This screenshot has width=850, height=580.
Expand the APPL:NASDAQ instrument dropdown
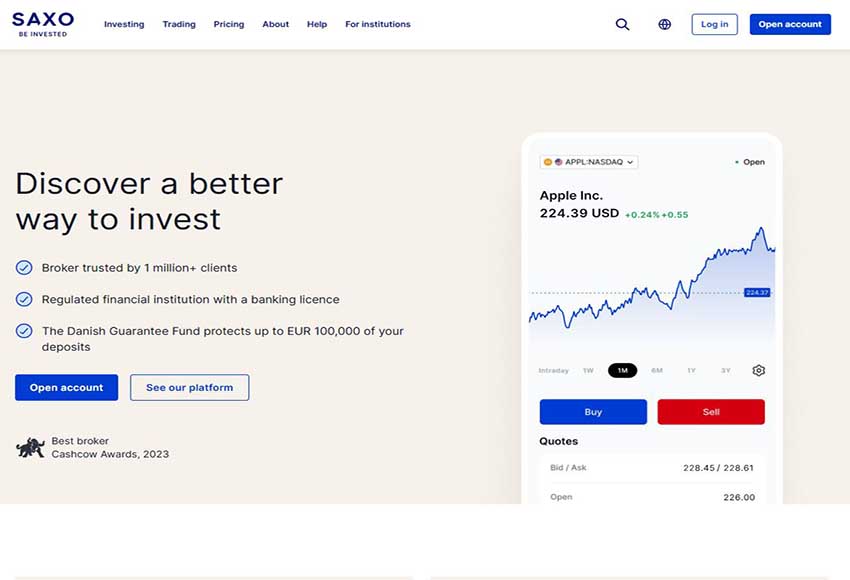pos(589,162)
